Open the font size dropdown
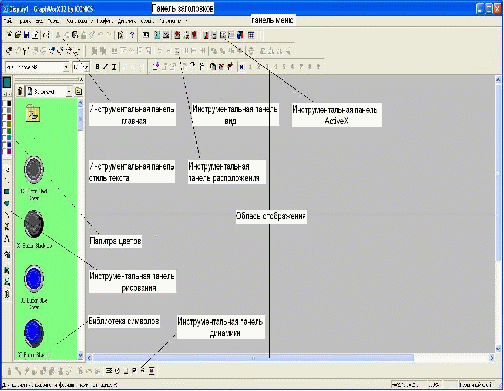Image resolution: width=504 pixels, height=391 pixels. coord(86,67)
